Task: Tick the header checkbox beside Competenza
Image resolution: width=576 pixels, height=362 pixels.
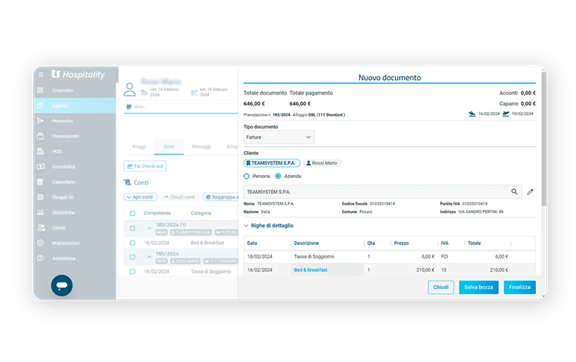Action: tap(132, 213)
